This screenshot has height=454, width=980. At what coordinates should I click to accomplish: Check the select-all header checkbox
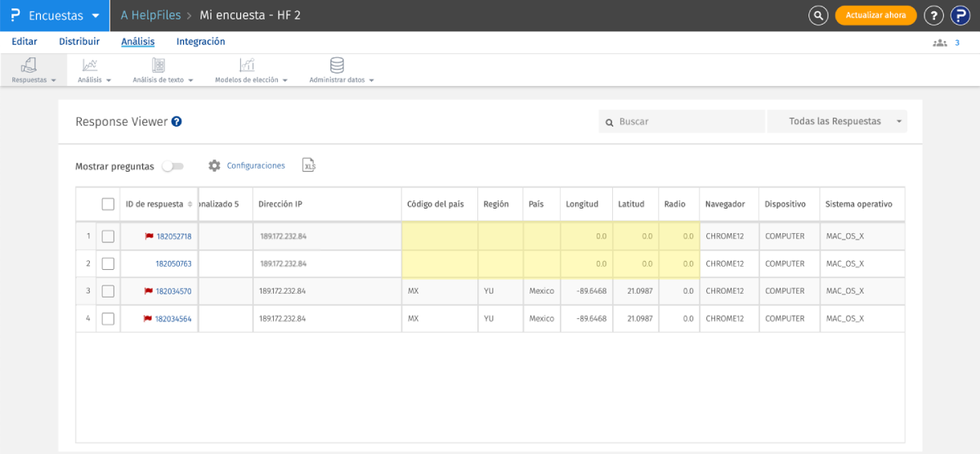tap(108, 205)
